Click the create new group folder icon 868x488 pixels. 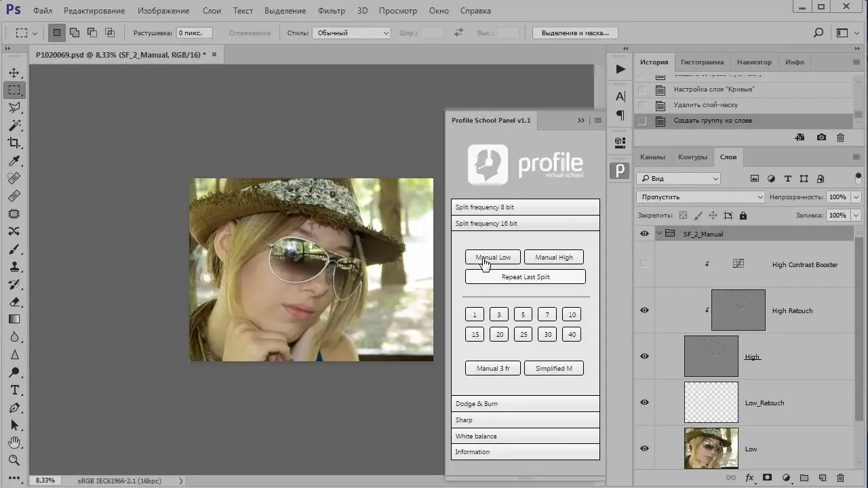point(804,478)
